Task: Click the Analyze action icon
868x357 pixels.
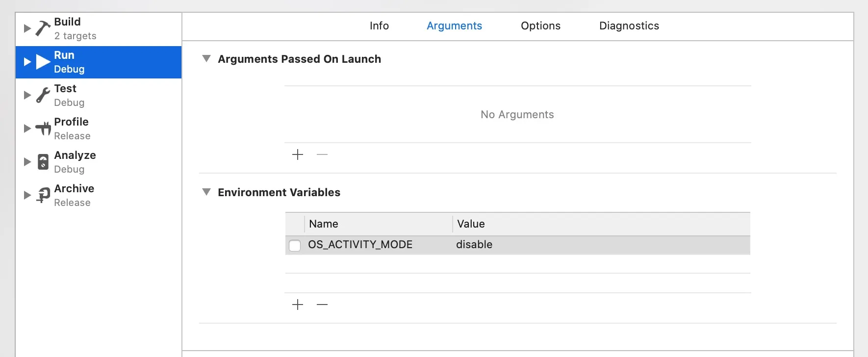Action: pyautogui.click(x=43, y=162)
